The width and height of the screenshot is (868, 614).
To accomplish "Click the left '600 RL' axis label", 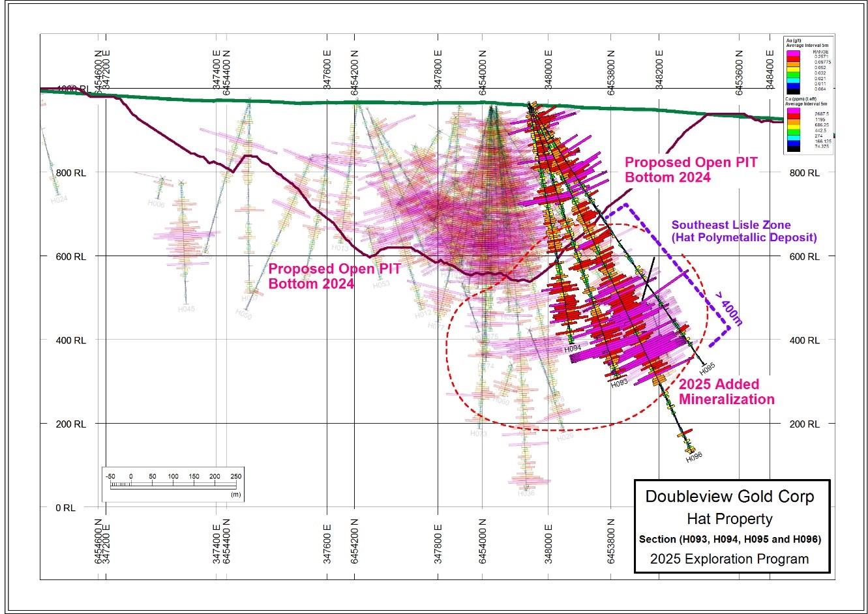I will (x=72, y=256).
